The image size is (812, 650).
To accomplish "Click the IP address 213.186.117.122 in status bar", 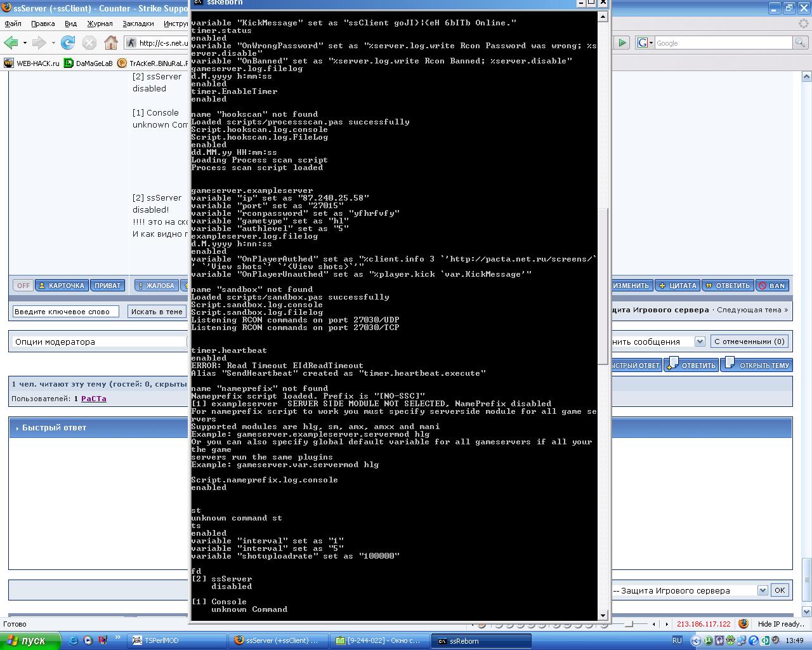I will click(704, 624).
